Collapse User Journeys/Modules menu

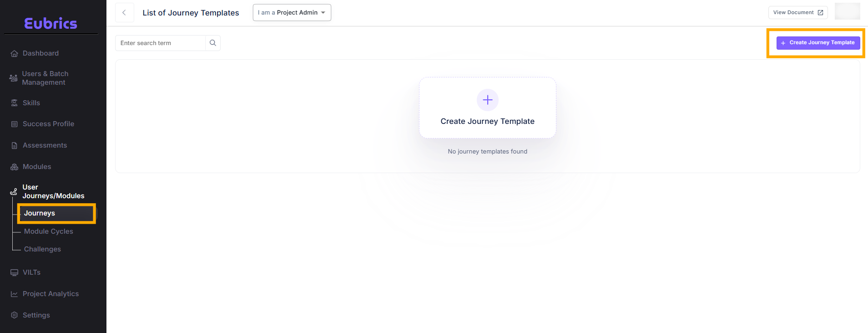click(x=53, y=191)
